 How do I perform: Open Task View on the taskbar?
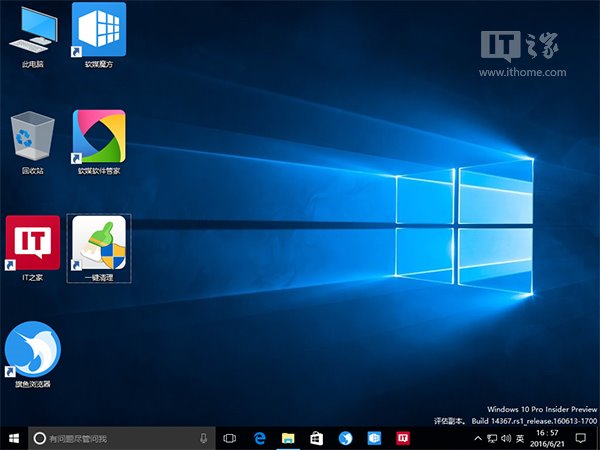tap(229, 438)
